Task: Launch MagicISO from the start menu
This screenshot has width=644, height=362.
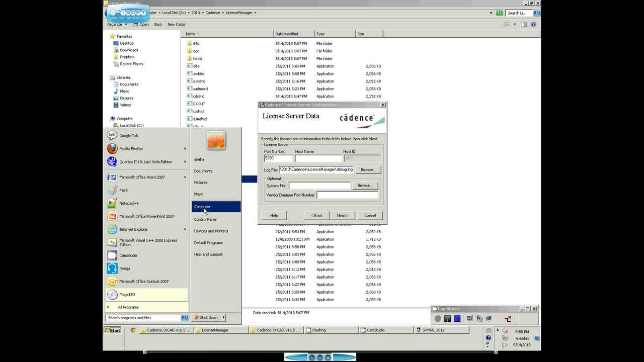Action: 147,295
